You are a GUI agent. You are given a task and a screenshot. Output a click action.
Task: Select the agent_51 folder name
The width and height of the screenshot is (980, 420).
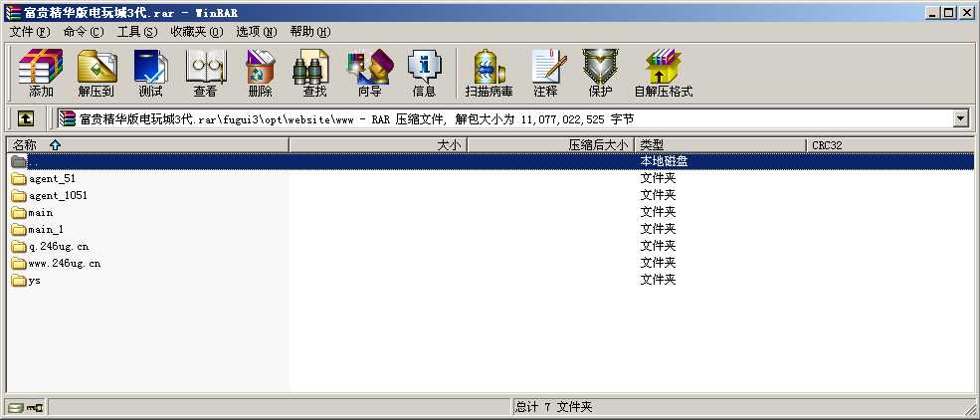pos(52,179)
